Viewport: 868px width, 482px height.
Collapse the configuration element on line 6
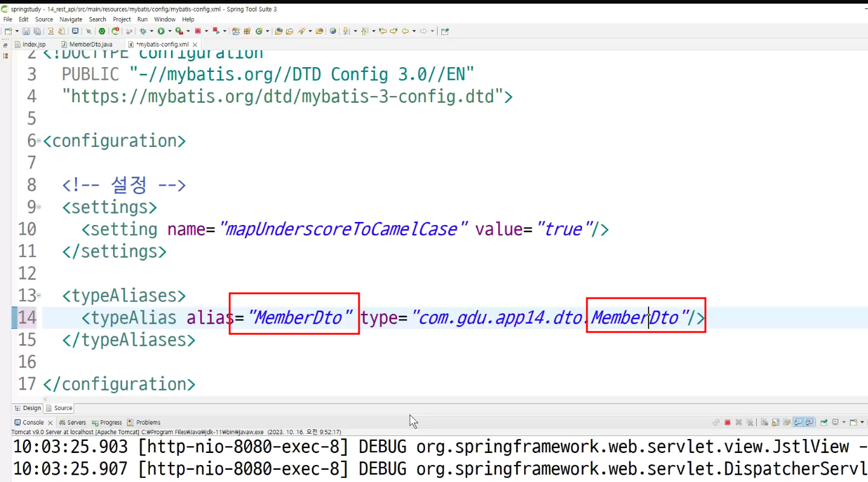[39, 141]
